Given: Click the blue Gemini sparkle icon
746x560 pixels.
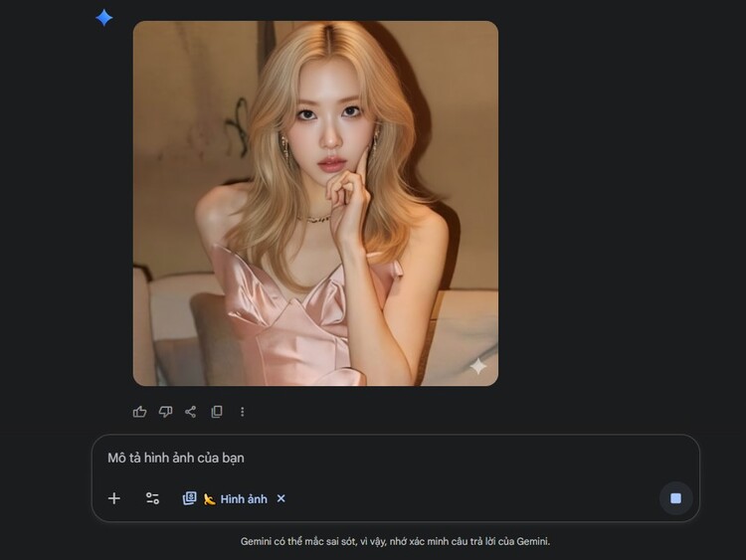Looking at the screenshot, I should tap(103, 17).
